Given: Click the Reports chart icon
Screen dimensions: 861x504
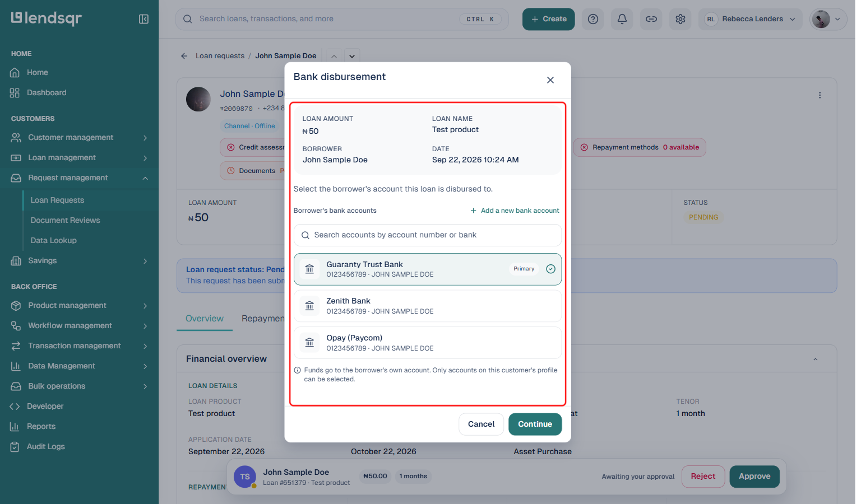Looking at the screenshot, I should coord(15,427).
